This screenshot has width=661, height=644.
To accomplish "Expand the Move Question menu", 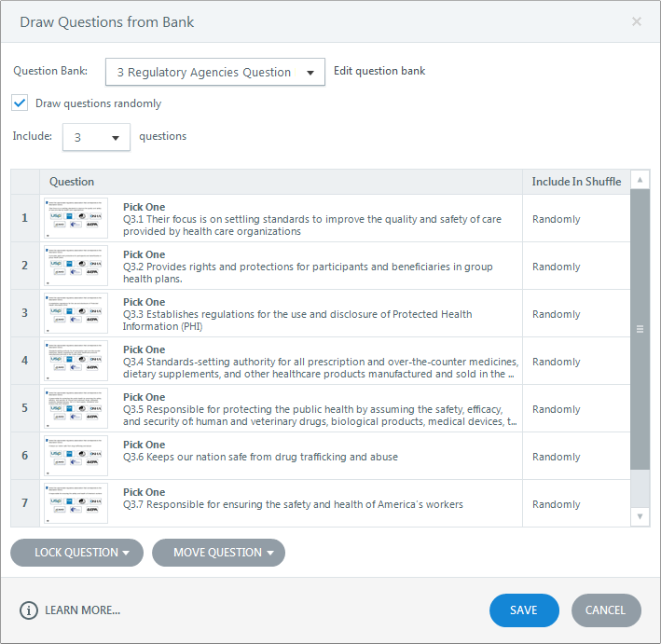I will [218, 553].
